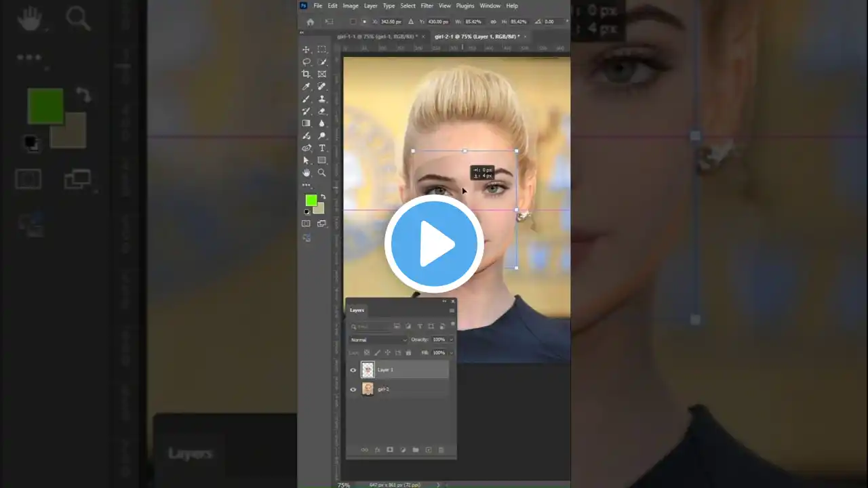Open the Image menu
This screenshot has width=868, height=488.
(x=351, y=5)
